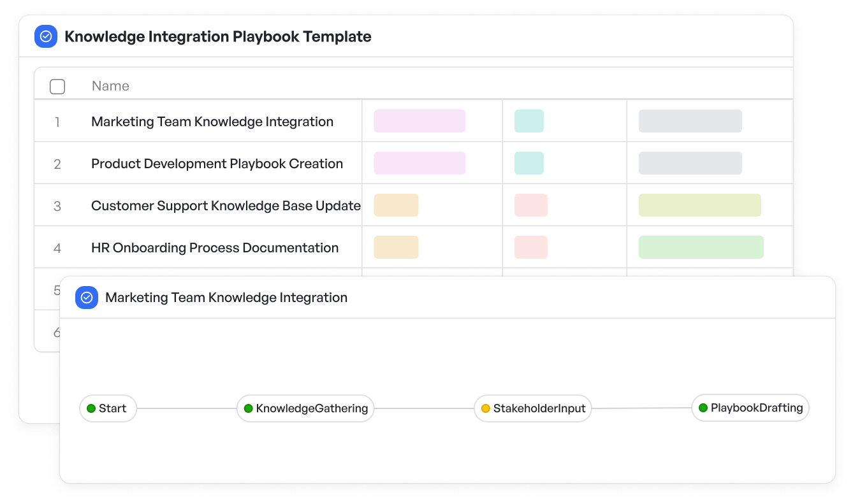Select the KnowledgeGathering workflow node

pyautogui.click(x=305, y=408)
